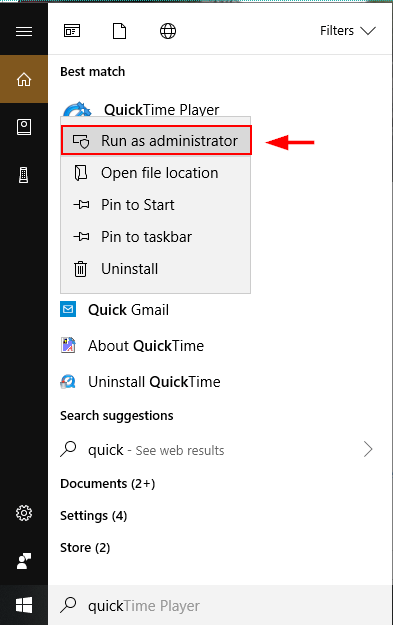The width and height of the screenshot is (393, 625).
Task: Click the Devices tower icon in the sidebar
Action: click(24, 175)
